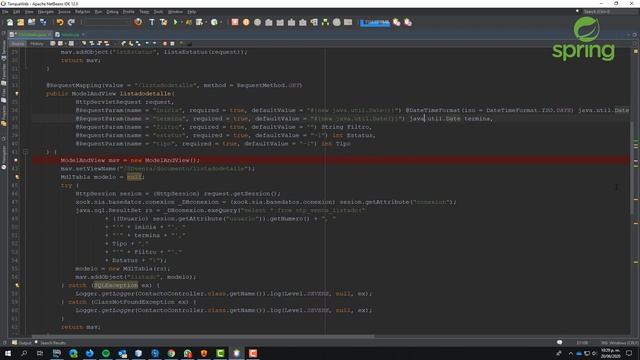Collapse the code fold marker at the method body
This screenshot has width=640, height=360.
26,152
